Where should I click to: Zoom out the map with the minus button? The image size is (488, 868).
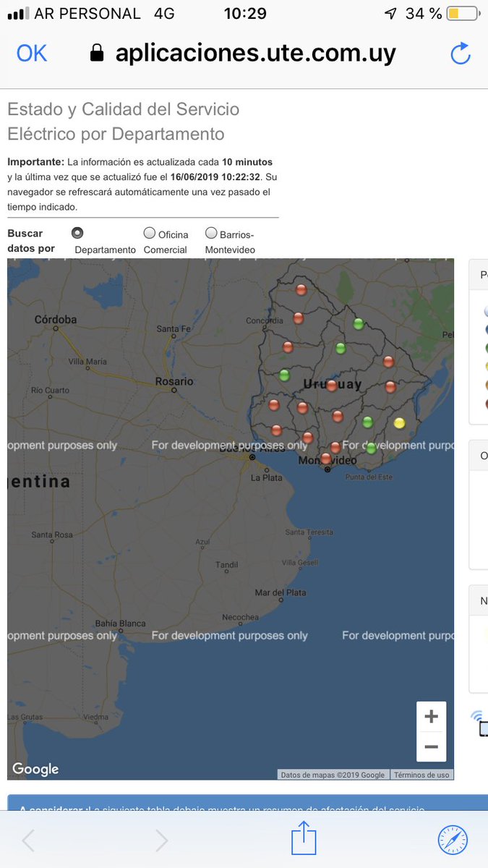(x=432, y=746)
